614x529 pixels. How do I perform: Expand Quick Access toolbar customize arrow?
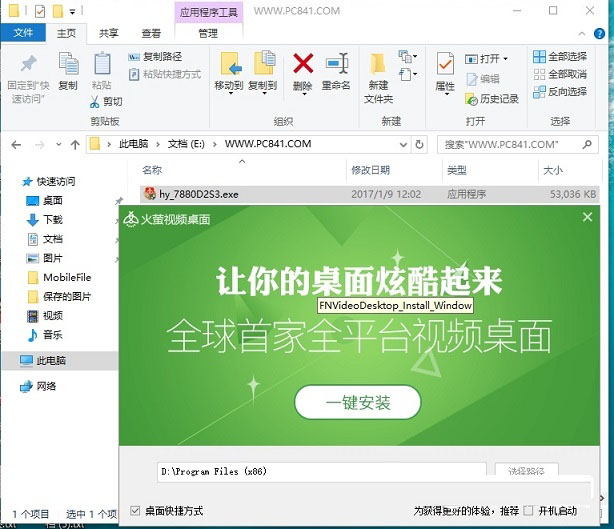[72, 12]
